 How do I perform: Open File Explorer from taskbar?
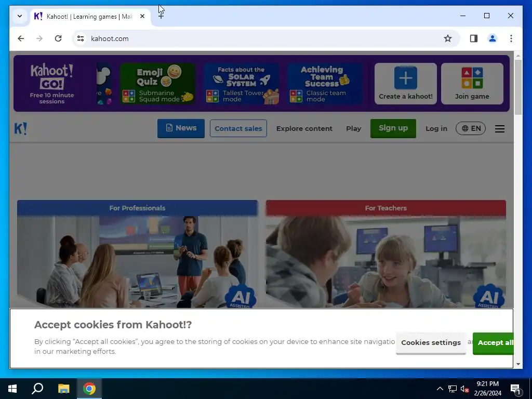coord(63,389)
